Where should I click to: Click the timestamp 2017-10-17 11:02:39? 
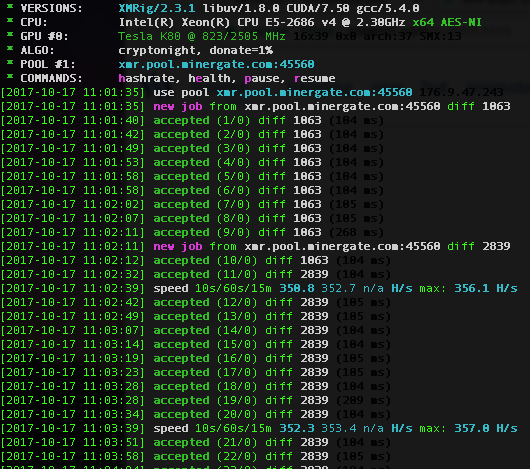tap(73, 289)
